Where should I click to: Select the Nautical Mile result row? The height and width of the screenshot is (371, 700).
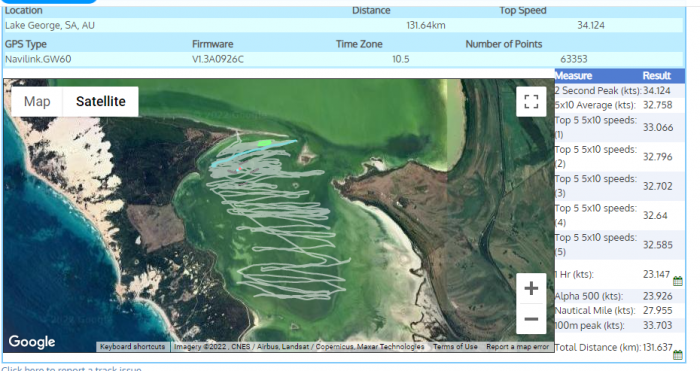(x=619, y=311)
